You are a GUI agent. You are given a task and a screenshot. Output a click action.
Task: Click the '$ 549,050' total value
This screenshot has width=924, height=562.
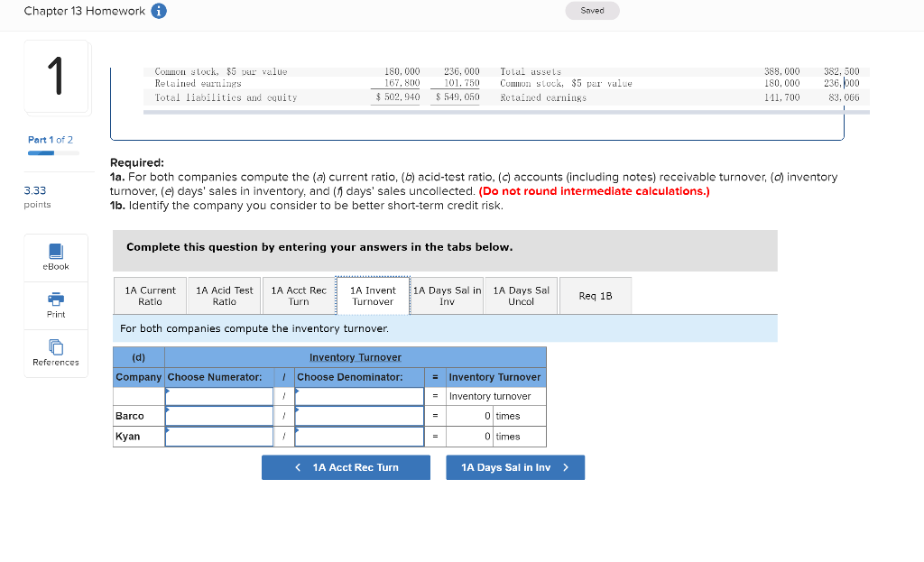(457, 97)
